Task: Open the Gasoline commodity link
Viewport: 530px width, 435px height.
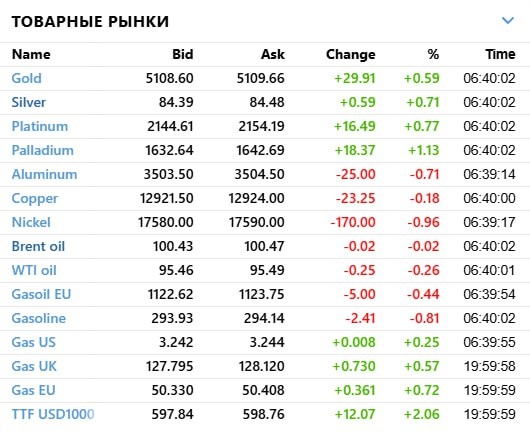Action: pos(39,318)
